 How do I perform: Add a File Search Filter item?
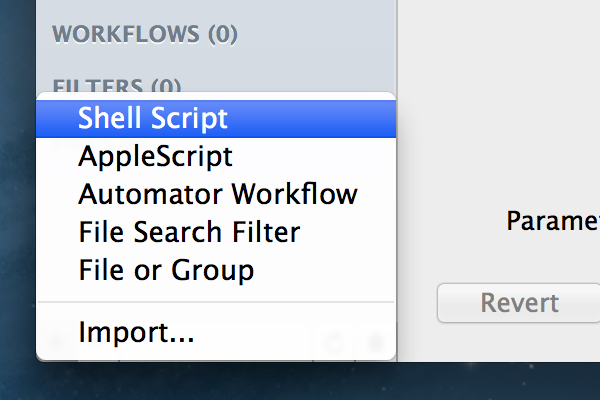coord(216,232)
